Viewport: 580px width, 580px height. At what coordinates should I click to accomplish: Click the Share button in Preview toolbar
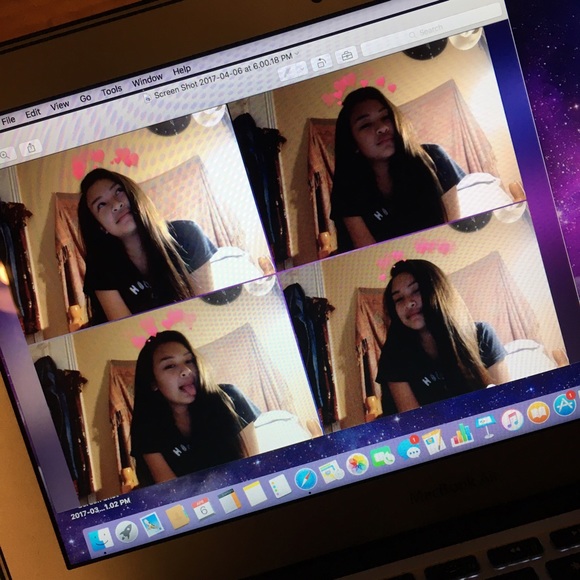tap(31, 148)
